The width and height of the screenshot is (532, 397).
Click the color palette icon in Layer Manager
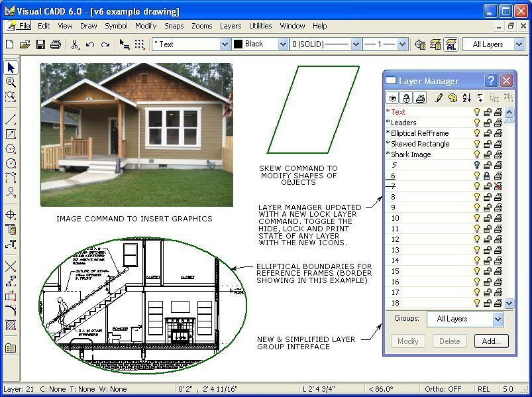[x=452, y=98]
